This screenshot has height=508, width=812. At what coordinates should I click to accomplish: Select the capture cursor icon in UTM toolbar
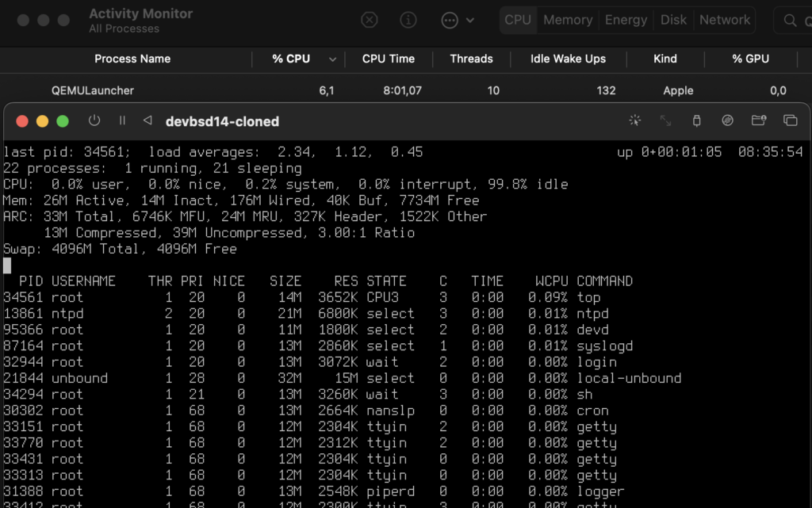point(635,120)
